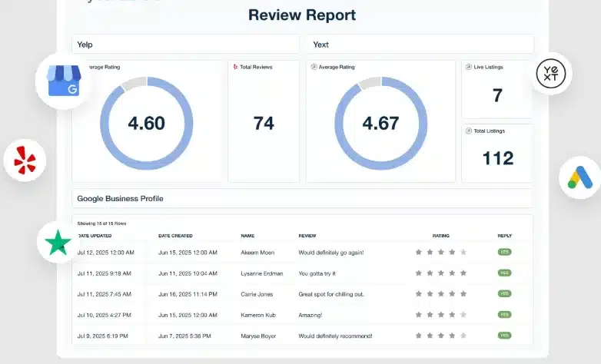The width and height of the screenshot is (601, 364).
Task: Sort table by Date Created column
Action: pos(175,236)
